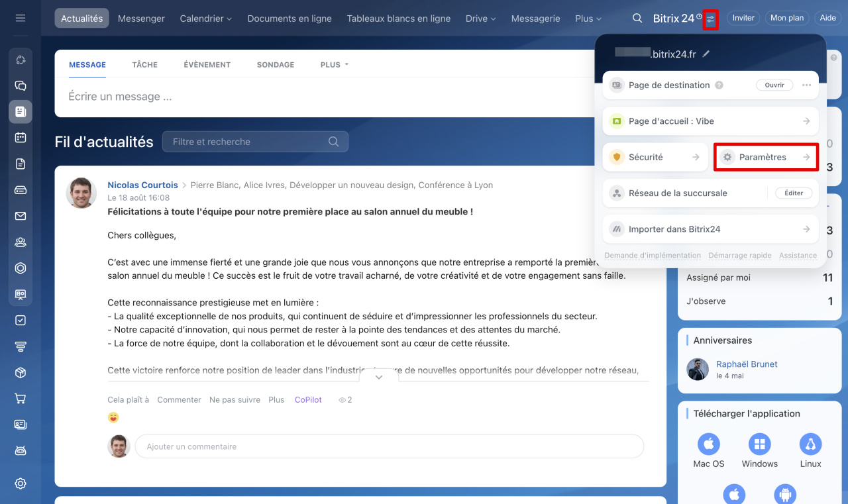The height and width of the screenshot is (504, 848).
Task: Open the mail envelope icon in sidebar
Action: [x=21, y=216]
